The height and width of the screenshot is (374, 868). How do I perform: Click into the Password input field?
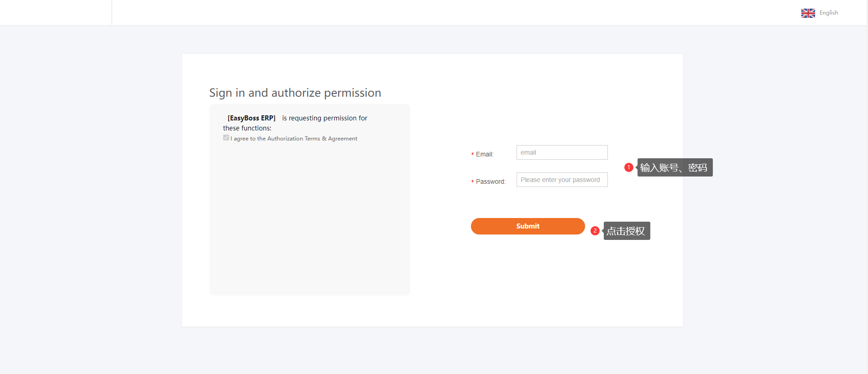562,180
